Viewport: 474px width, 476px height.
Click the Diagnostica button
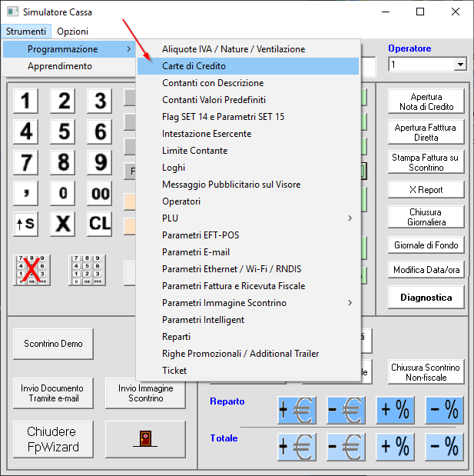426,297
